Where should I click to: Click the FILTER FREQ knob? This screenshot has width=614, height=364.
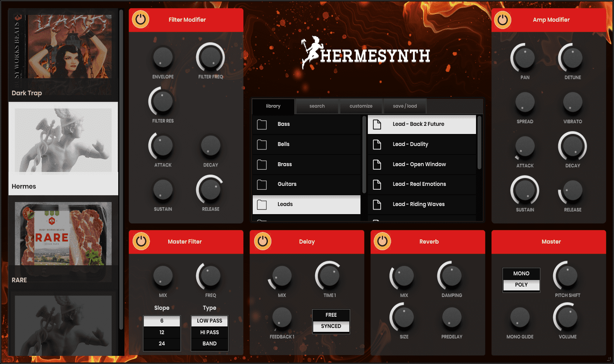(210, 58)
